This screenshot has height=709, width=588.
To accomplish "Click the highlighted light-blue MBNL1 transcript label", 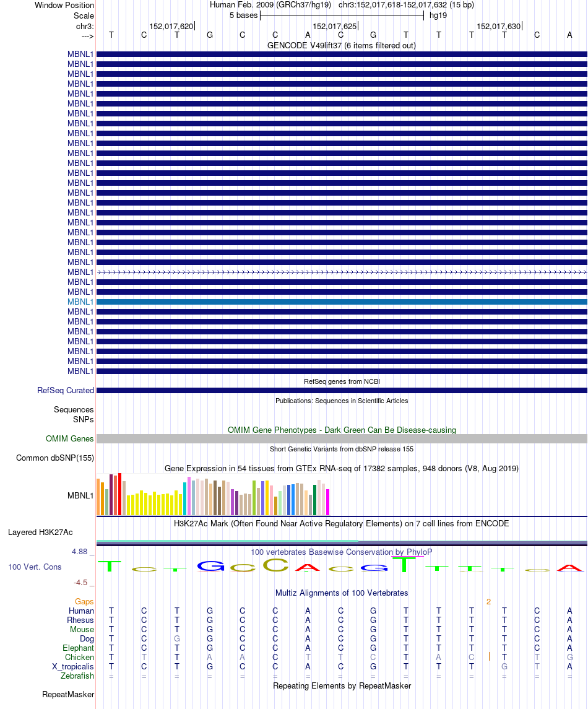I will pos(80,302).
